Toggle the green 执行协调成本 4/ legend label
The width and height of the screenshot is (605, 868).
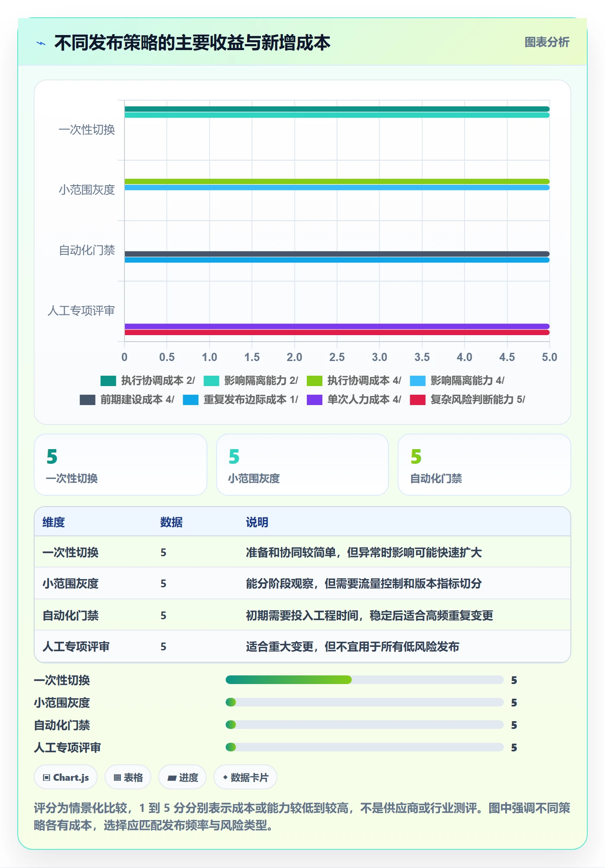(x=364, y=380)
